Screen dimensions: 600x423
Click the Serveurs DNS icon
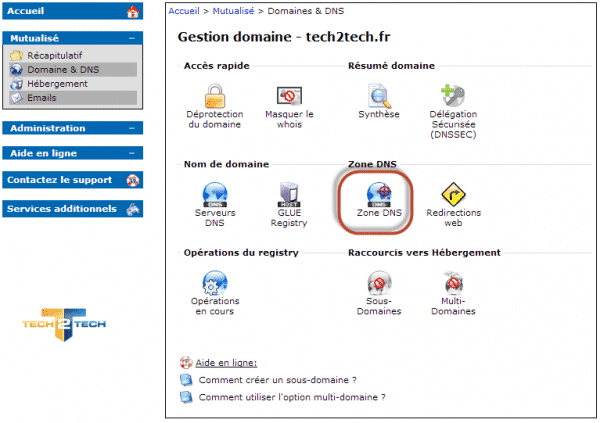(214, 194)
